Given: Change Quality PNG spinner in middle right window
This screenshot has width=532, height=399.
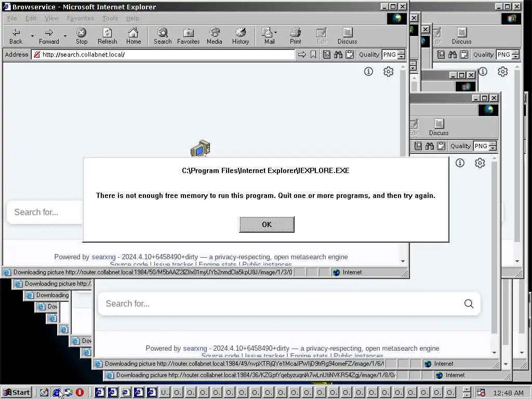Looking at the screenshot, I should tap(493, 146).
